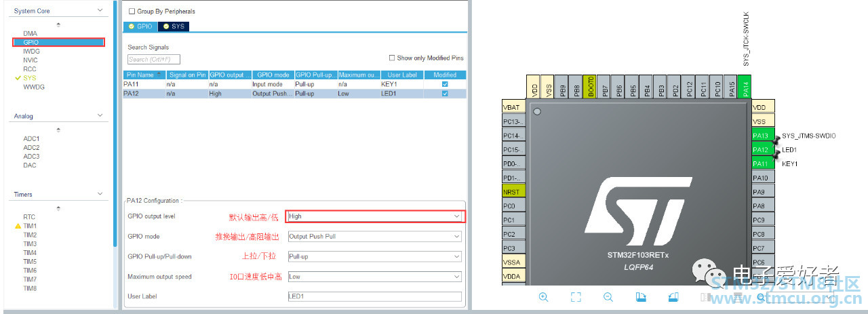
Task: Open IWDG in System Core list
Action: click(31, 51)
